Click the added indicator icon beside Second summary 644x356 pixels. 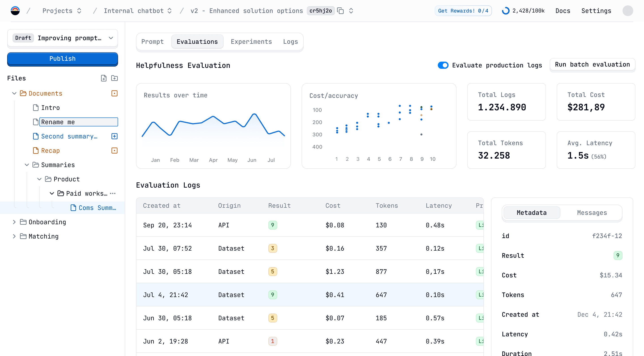pyautogui.click(x=114, y=136)
